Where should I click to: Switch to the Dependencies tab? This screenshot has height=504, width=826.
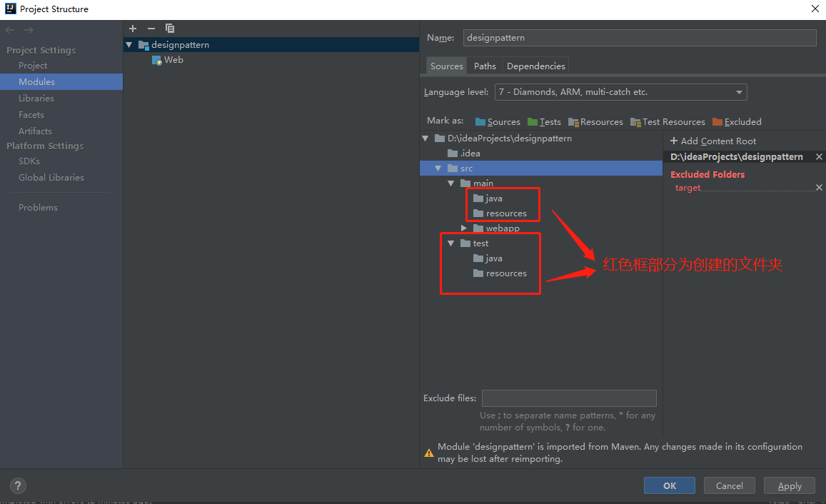[x=535, y=66]
